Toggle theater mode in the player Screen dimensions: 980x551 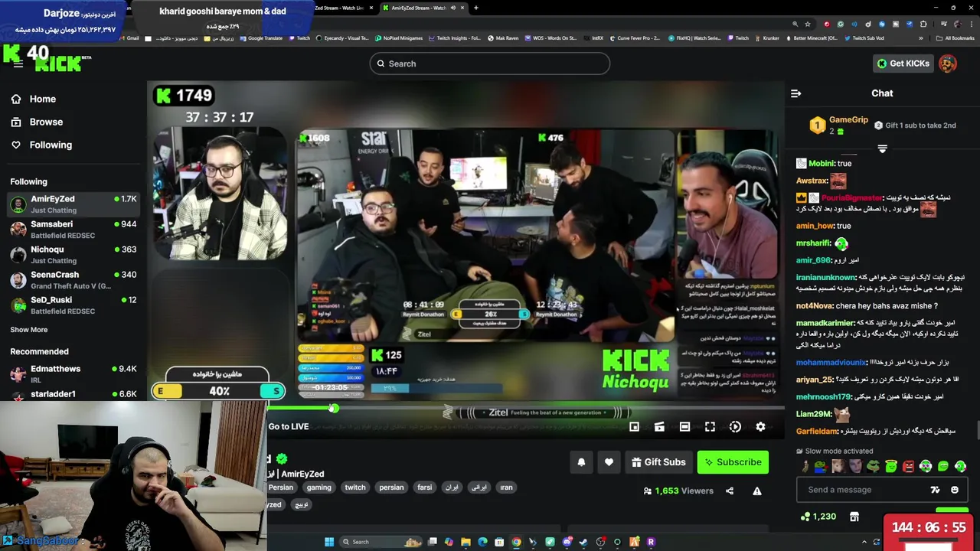684,427
